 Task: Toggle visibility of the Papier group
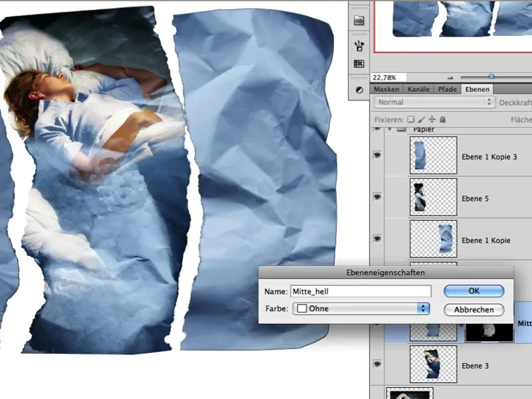tap(377, 129)
